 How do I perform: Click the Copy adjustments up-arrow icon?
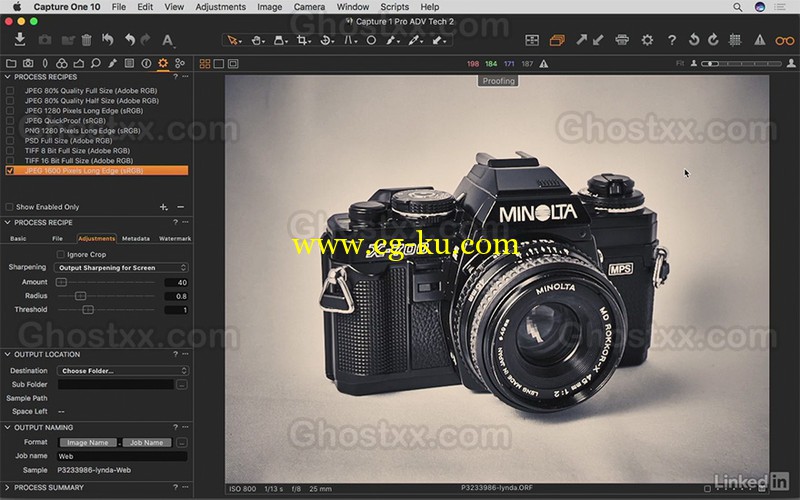click(581, 40)
